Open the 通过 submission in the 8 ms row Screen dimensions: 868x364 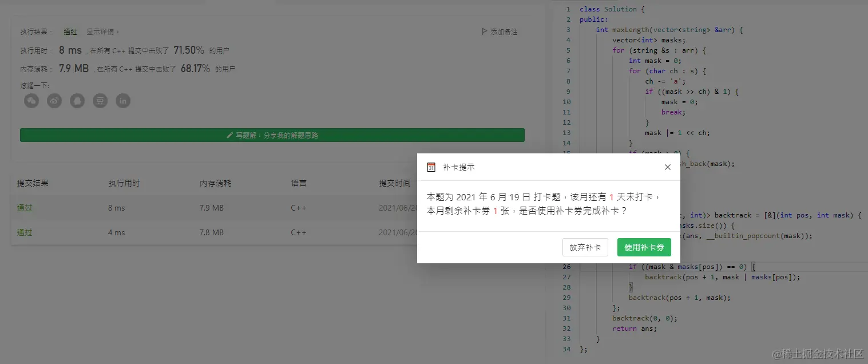25,208
